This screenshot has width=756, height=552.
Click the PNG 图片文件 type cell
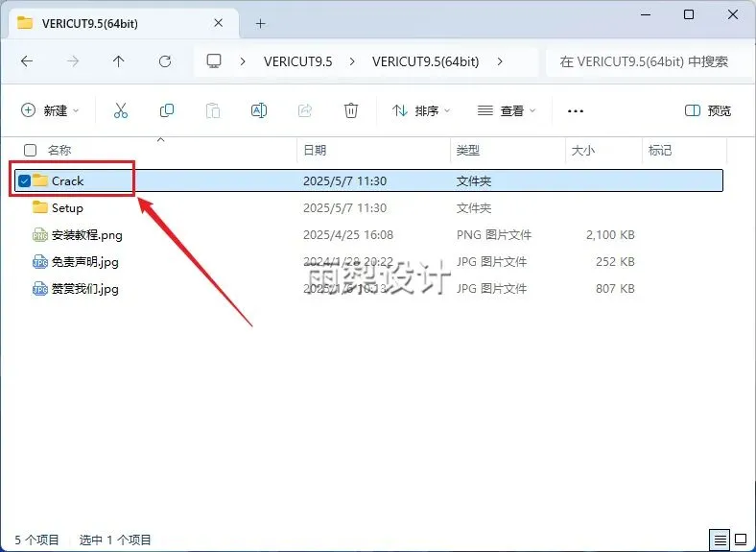point(494,235)
